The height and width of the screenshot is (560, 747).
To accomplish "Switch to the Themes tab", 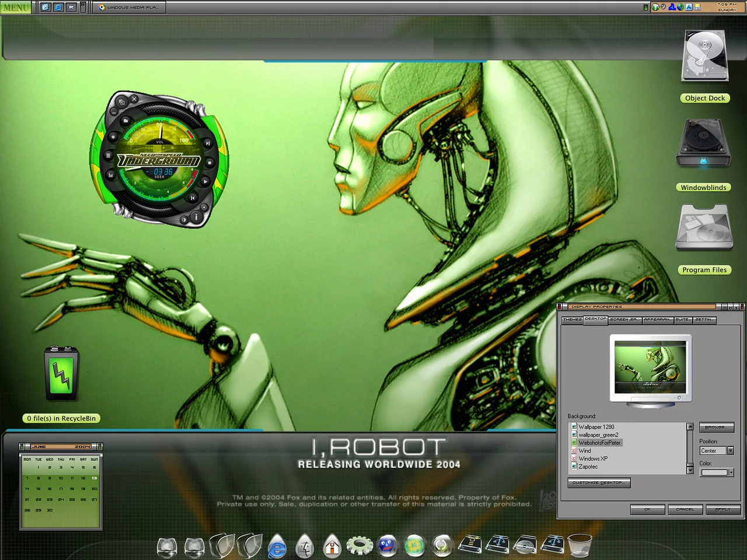I will point(572,320).
